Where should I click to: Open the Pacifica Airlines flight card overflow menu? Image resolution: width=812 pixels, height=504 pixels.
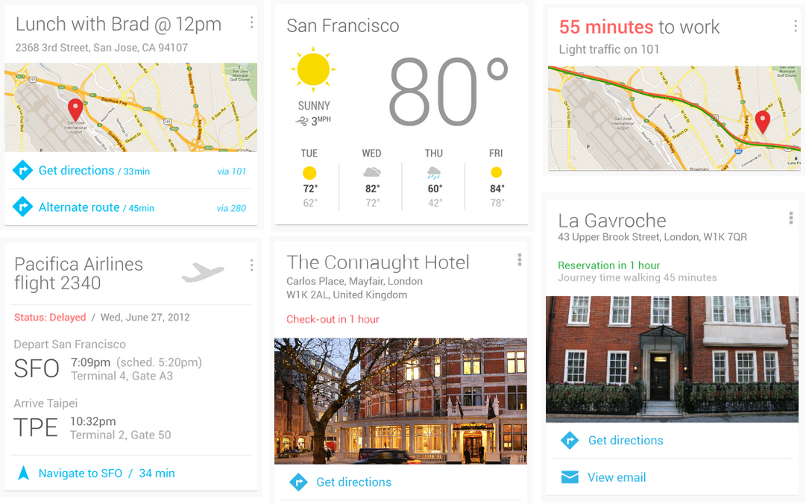click(251, 265)
